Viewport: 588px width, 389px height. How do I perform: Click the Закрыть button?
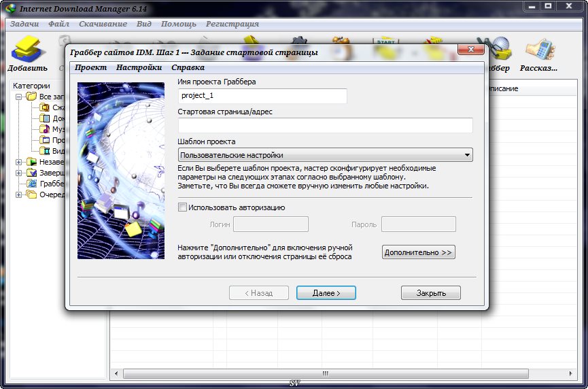[431, 293]
